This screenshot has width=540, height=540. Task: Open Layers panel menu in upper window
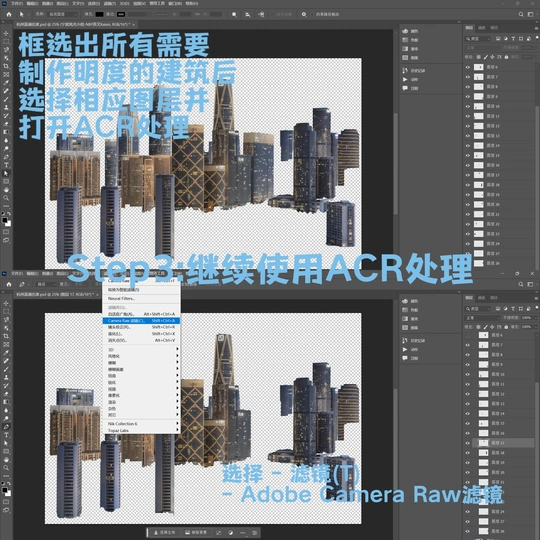(x=536, y=28)
